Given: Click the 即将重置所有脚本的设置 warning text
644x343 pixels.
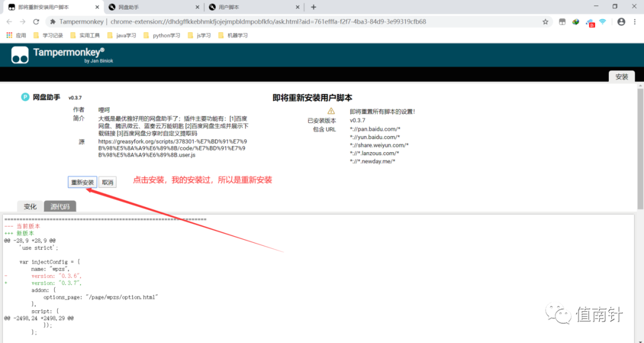Looking at the screenshot, I should click(x=382, y=112).
